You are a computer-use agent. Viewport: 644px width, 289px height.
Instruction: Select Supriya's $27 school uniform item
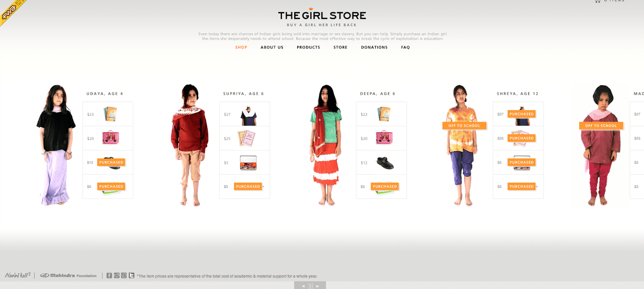click(245, 114)
